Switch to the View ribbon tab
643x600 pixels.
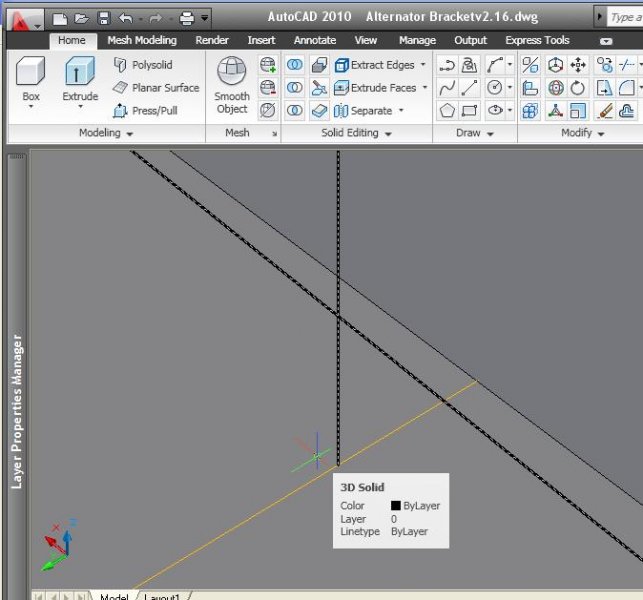(365, 40)
